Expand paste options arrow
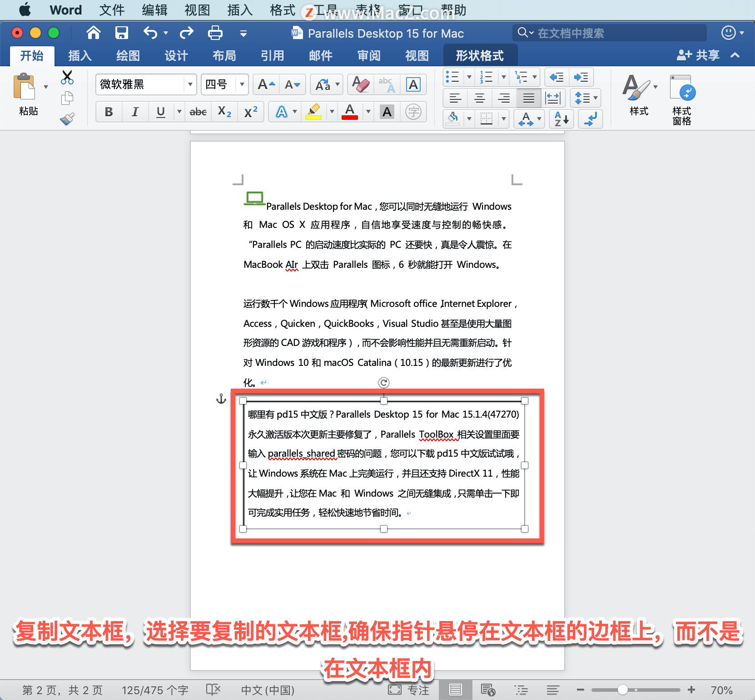 [46, 87]
